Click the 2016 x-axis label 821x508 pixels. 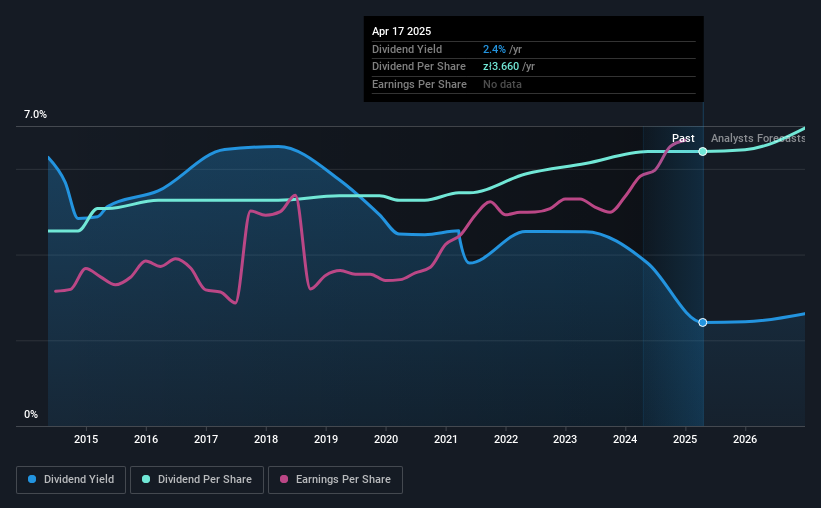(x=146, y=439)
